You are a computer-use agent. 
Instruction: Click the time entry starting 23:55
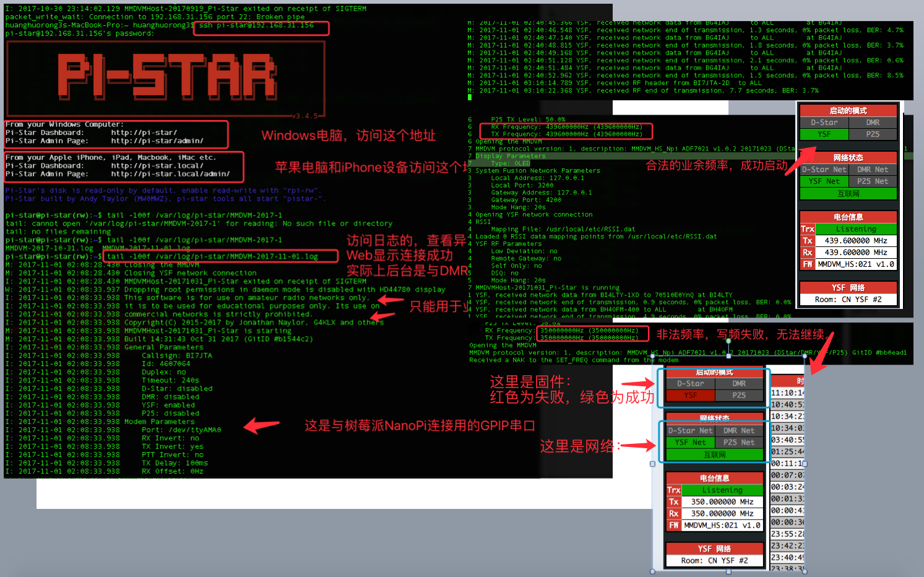click(787, 534)
